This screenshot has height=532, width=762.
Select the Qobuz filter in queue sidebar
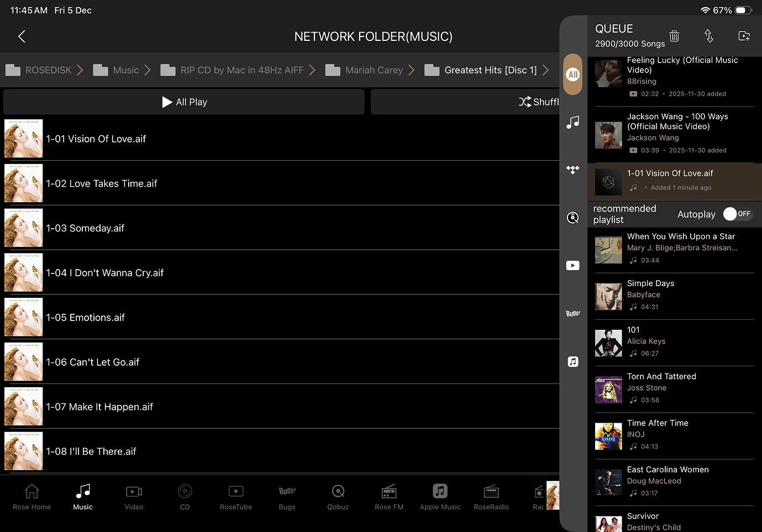pyautogui.click(x=573, y=218)
